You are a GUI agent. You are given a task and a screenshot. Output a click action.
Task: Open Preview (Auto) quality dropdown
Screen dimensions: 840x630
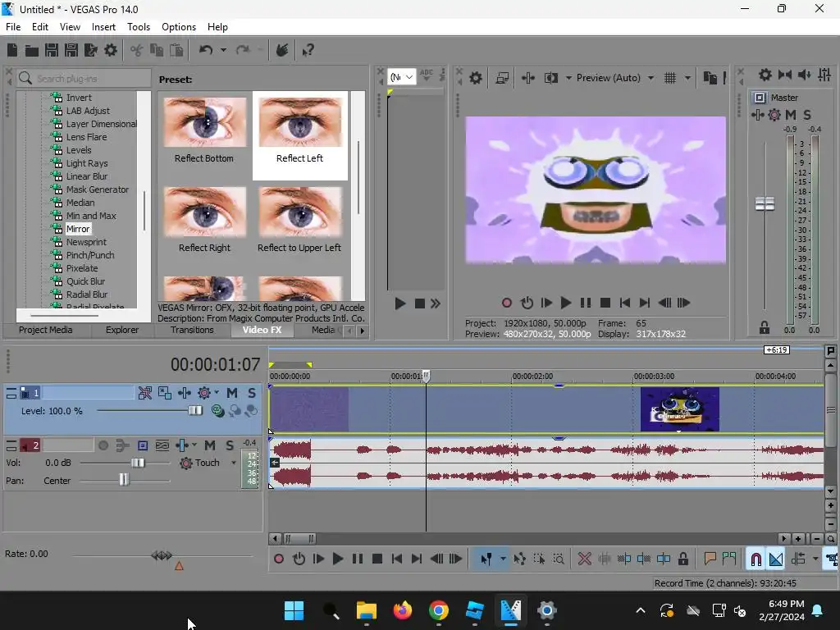pyautogui.click(x=651, y=78)
